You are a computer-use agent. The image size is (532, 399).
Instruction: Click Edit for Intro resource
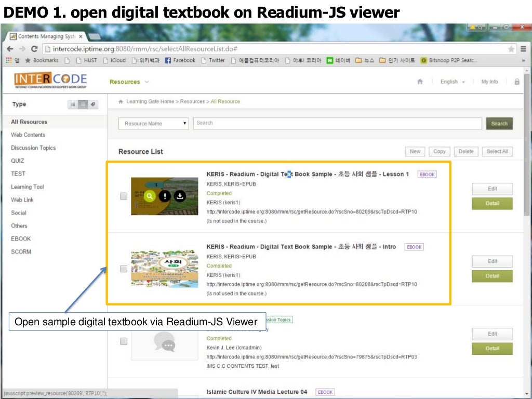(493, 261)
